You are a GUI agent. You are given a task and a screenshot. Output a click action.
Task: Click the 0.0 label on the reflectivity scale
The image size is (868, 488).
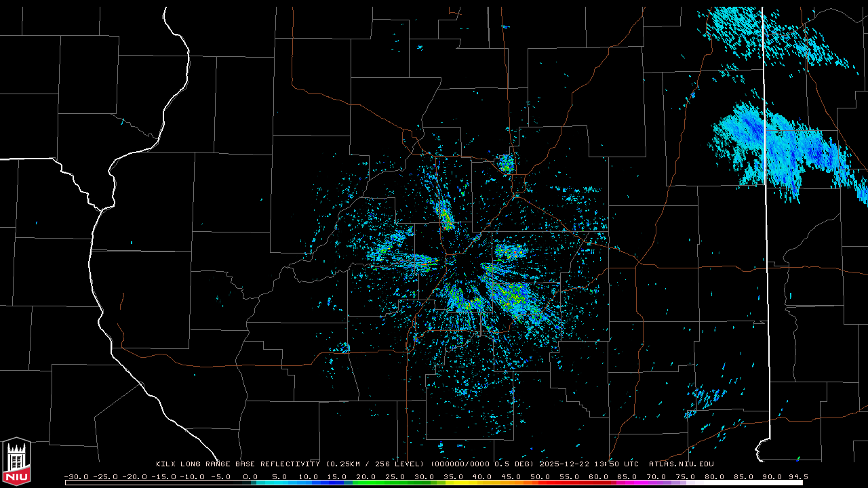click(250, 476)
